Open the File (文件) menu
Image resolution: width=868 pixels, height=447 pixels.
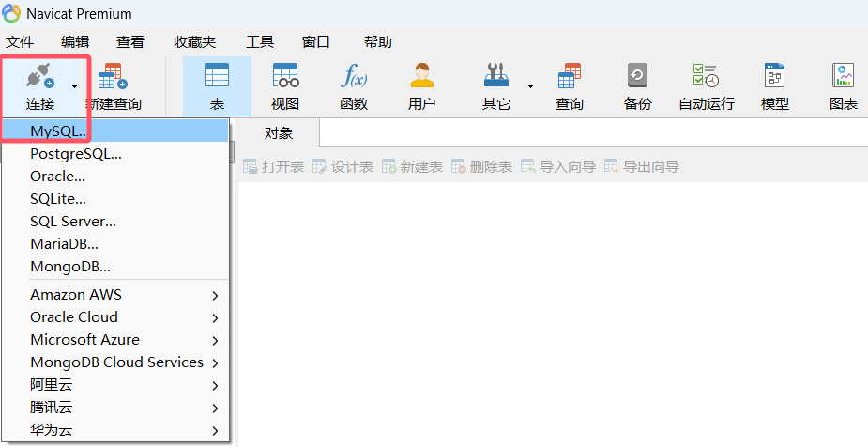pyautogui.click(x=20, y=42)
